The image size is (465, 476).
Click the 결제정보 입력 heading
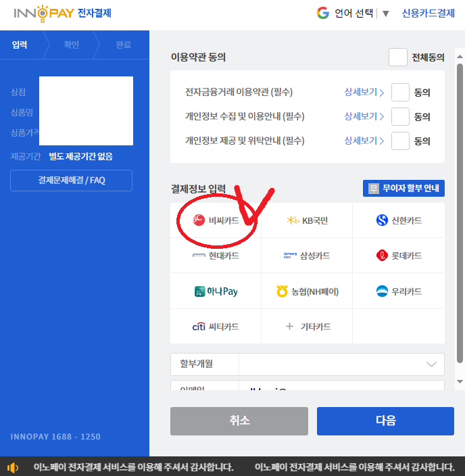[x=198, y=189]
